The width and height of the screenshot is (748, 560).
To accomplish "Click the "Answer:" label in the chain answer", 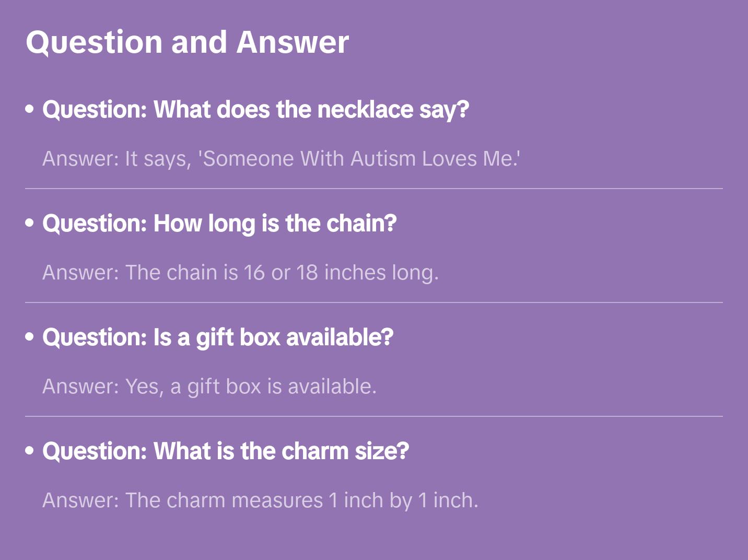I will [80, 273].
